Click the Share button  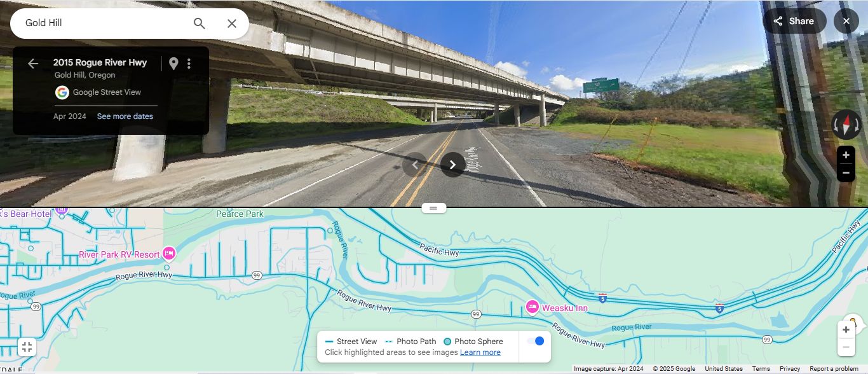[x=794, y=21]
